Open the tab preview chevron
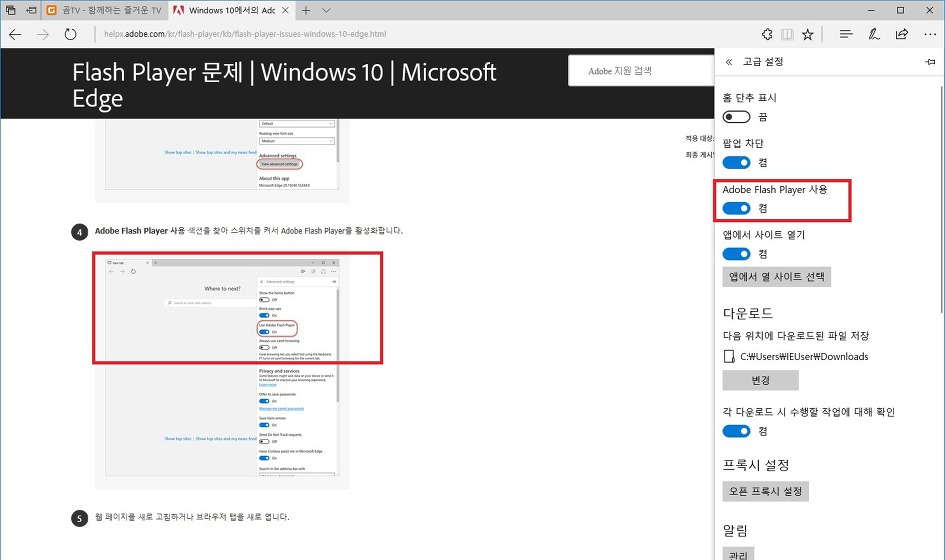 coord(326,10)
